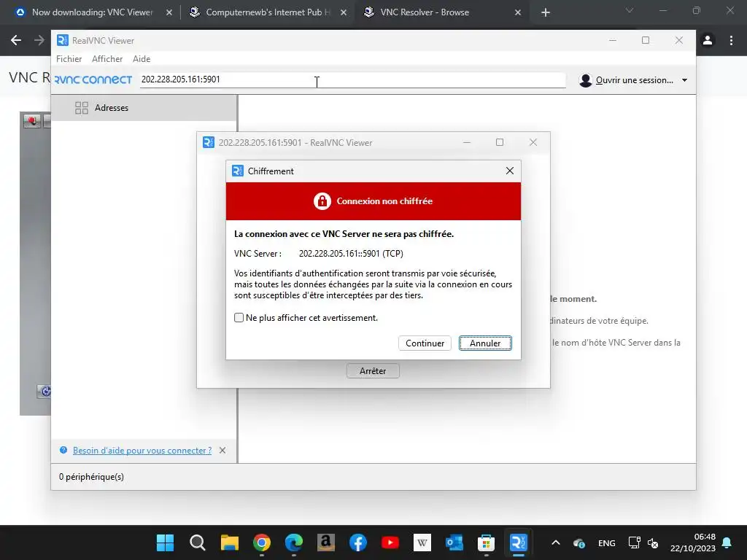Screen dimensions: 747x560
Task: Close the Computernewb's Internet Pub tab
Action: tap(344, 13)
